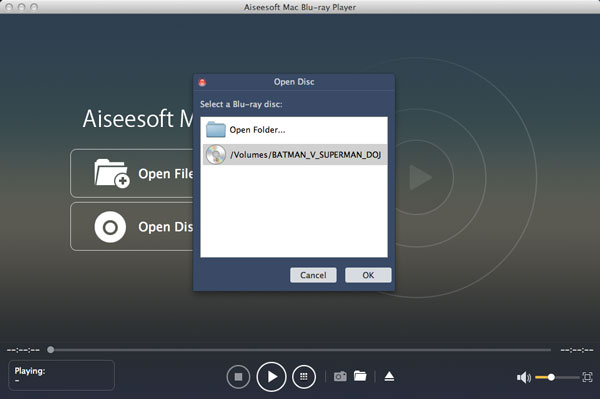Screen dimensions: 600x399
Task: Mute audio with the speaker icon
Action: (x=523, y=378)
